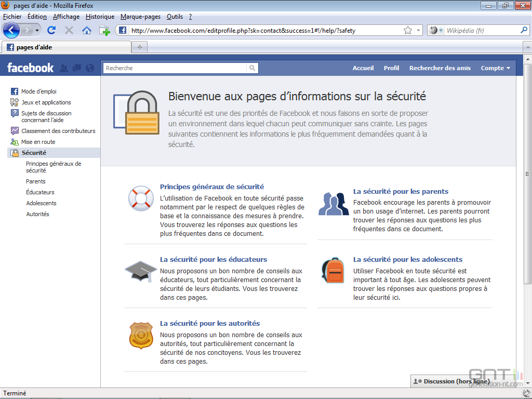This screenshot has width=532, height=399.
Task: Click the Facebook Recherche search field
Action: point(175,68)
